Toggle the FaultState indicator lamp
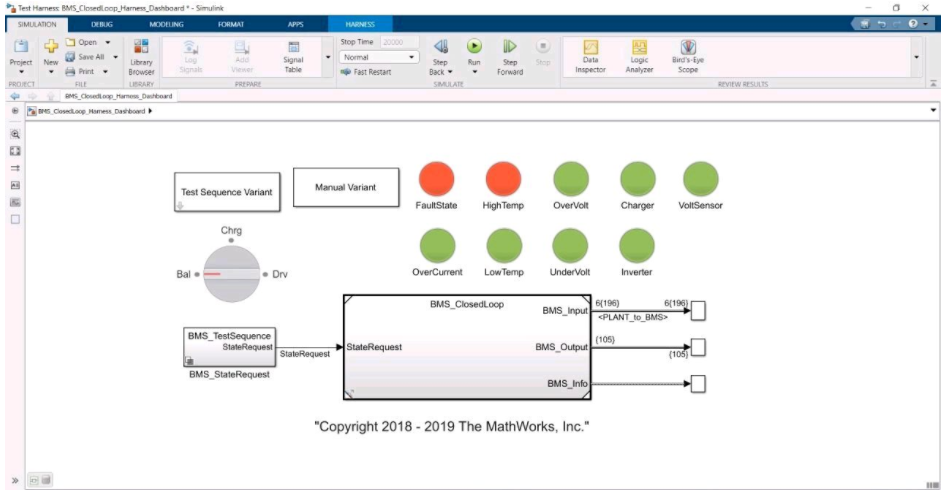 [x=435, y=179]
